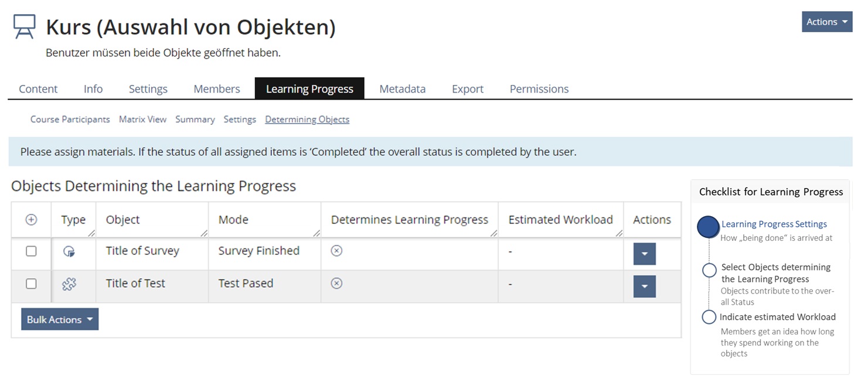
Task: Click the test puzzle icon in second row
Action: tap(69, 284)
